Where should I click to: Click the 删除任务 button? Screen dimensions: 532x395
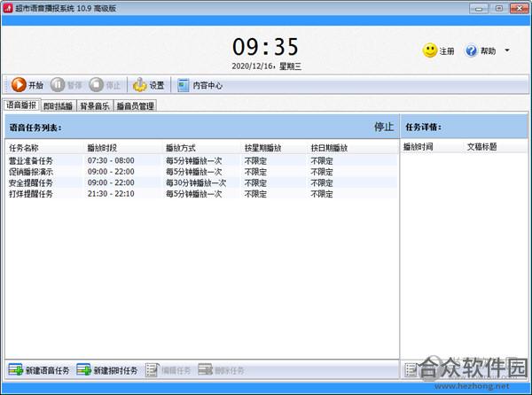pyautogui.click(x=221, y=370)
